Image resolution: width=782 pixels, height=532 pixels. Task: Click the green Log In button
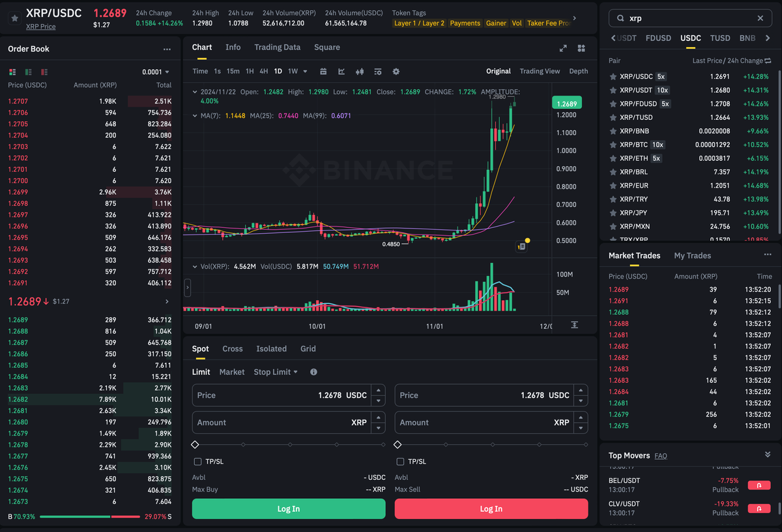click(x=288, y=509)
